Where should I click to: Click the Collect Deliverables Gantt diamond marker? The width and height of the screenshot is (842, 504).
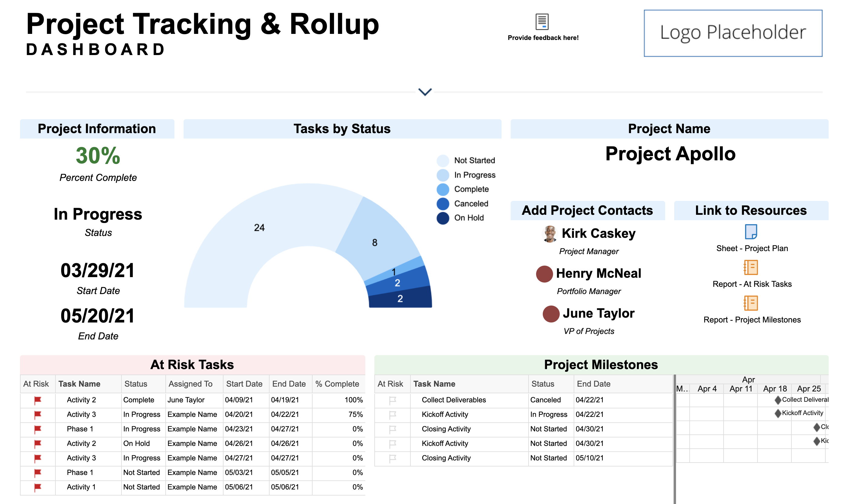tap(777, 400)
